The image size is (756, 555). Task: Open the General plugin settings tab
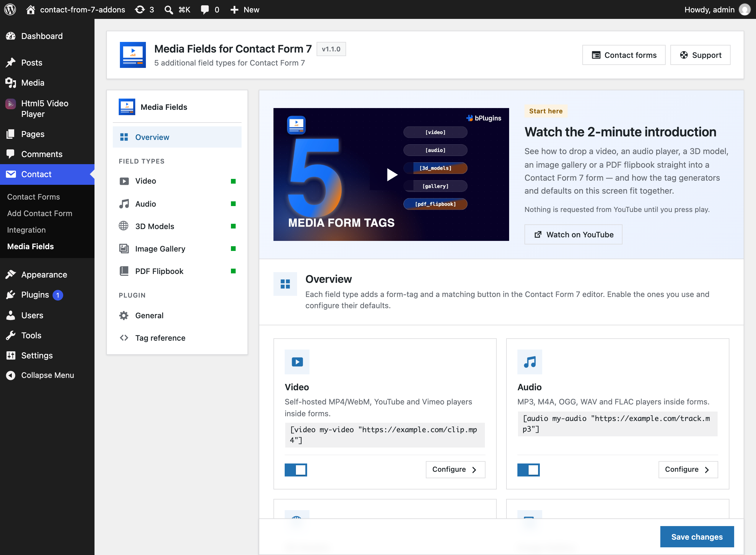177,316
